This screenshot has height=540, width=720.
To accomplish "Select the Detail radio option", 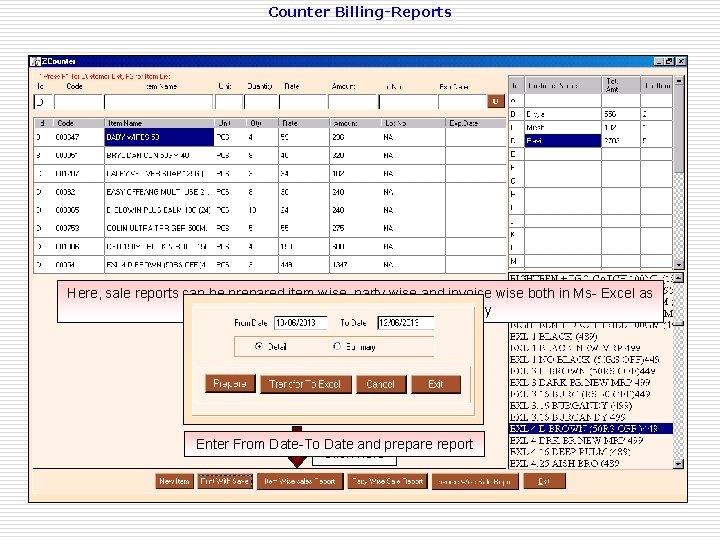I will click(x=259, y=346).
